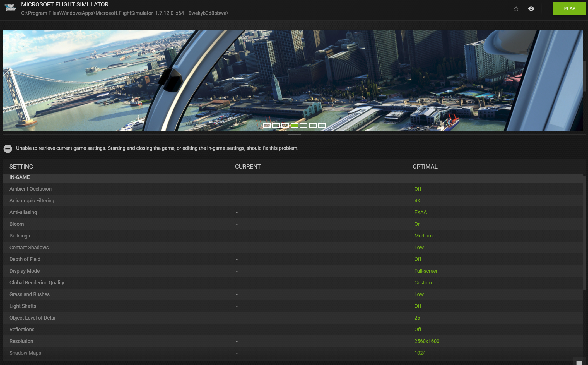The width and height of the screenshot is (588, 365).
Task: Click the FXAA optimal value
Action: click(x=420, y=212)
